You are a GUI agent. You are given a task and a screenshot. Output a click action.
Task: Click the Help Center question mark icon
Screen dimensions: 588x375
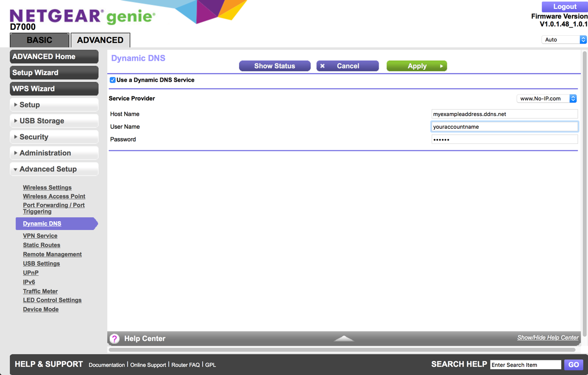coord(114,339)
